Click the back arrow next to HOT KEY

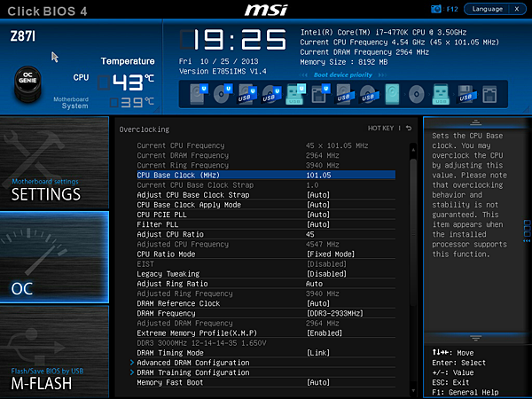(x=409, y=128)
